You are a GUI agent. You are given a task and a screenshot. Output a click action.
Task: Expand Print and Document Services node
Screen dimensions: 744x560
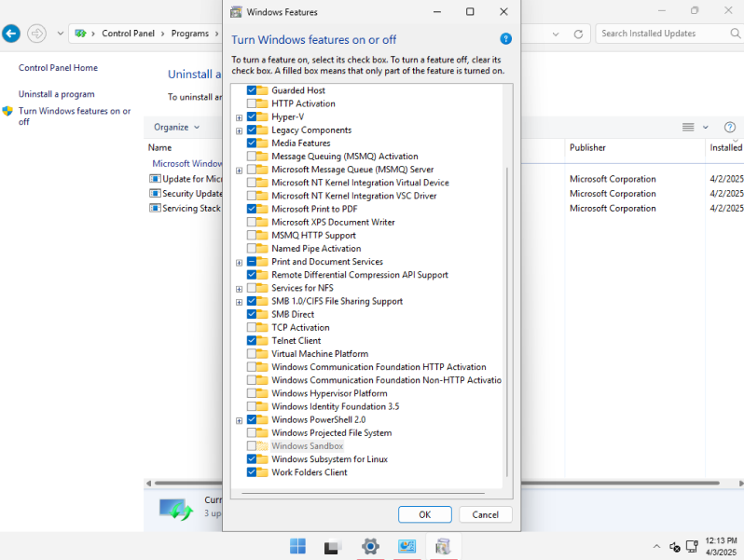click(239, 262)
